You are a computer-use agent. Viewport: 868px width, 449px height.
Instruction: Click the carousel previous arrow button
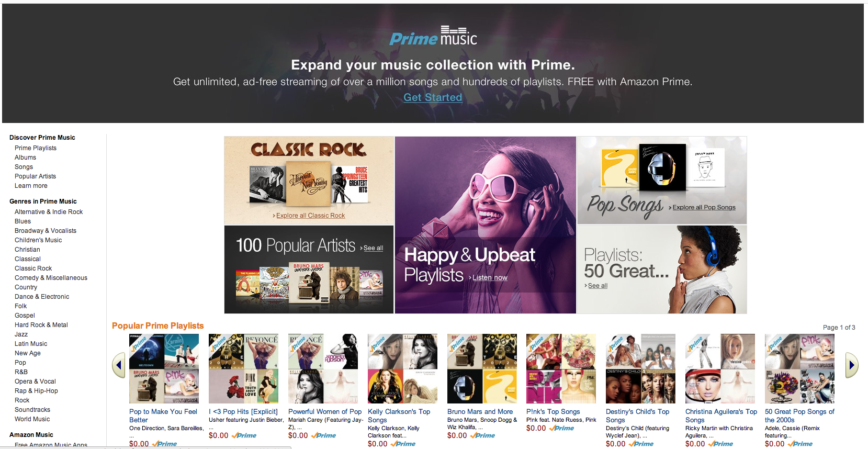119,365
